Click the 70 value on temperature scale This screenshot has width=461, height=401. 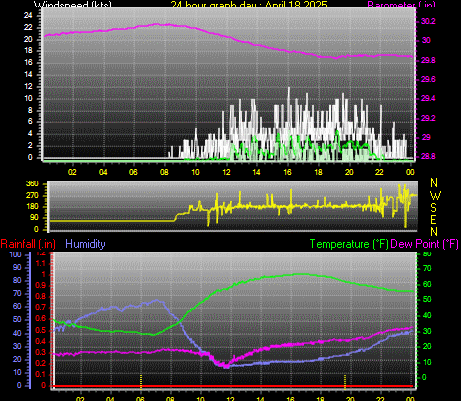pos(427,268)
